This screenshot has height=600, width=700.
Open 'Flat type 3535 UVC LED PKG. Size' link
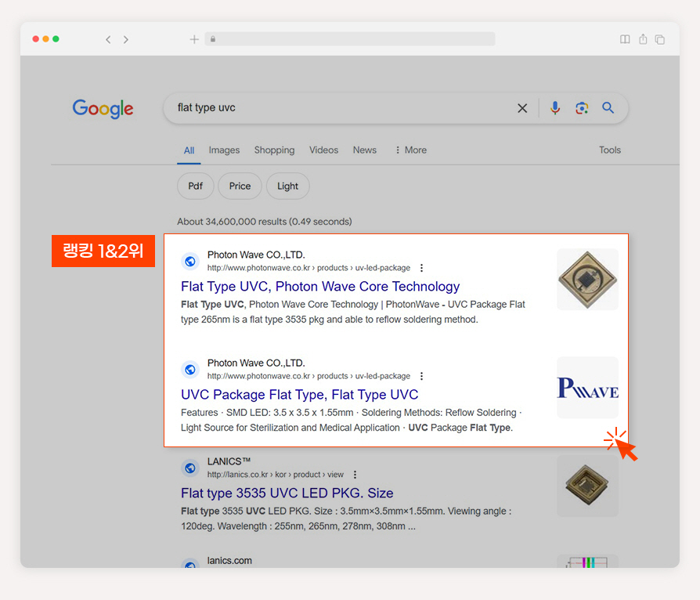287,493
